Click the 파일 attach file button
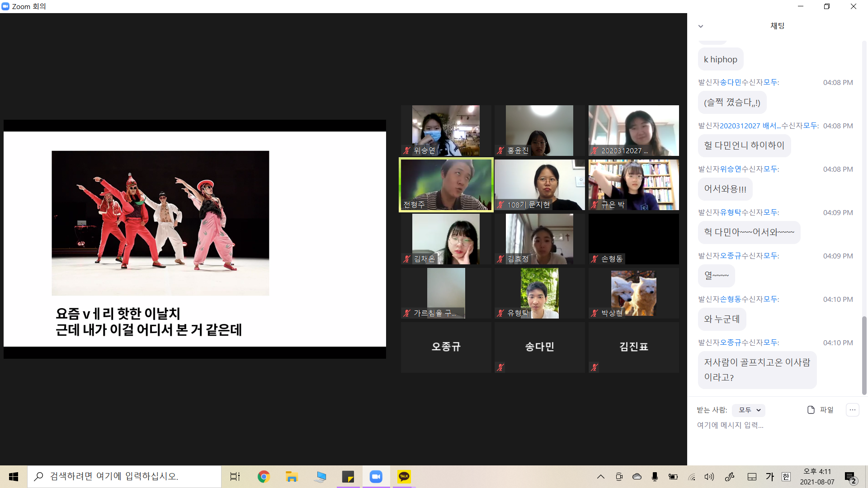The width and height of the screenshot is (868, 488). pos(820,410)
